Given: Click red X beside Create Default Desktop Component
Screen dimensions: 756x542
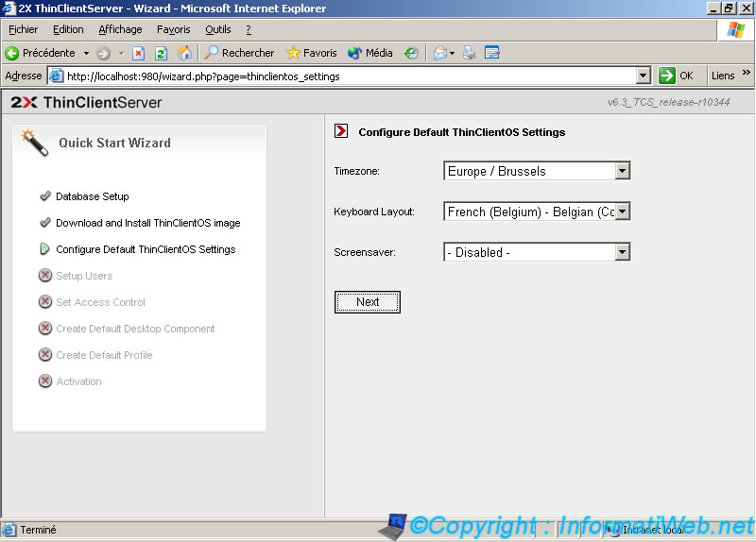Looking at the screenshot, I should [x=45, y=328].
